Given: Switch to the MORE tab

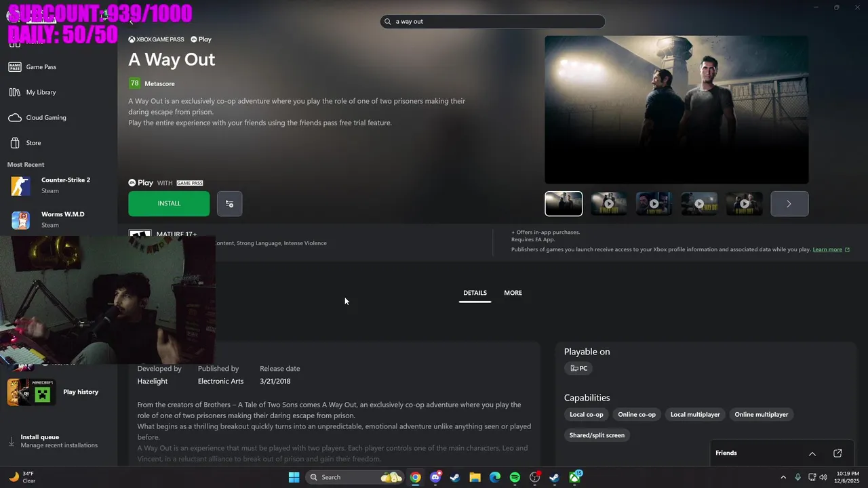Looking at the screenshot, I should click(x=513, y=293).
